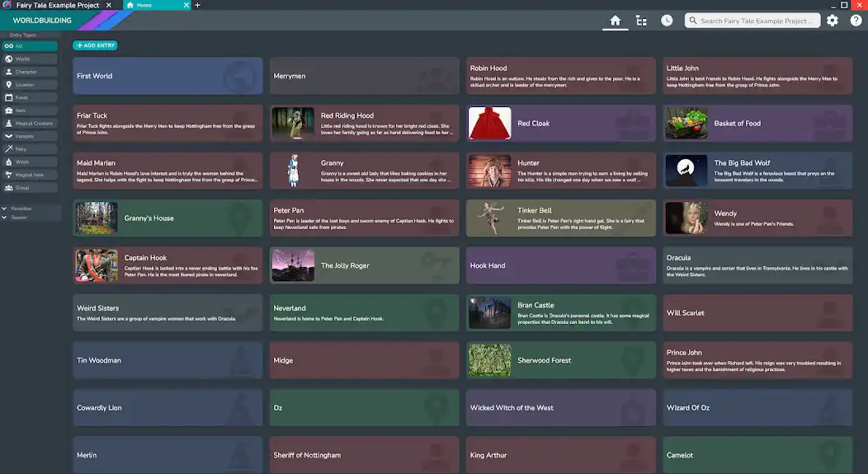Image resolution: width=868 pixels, height=474 pixels.
Task: Filter entries by World type
Action: (x=30, y=59)
